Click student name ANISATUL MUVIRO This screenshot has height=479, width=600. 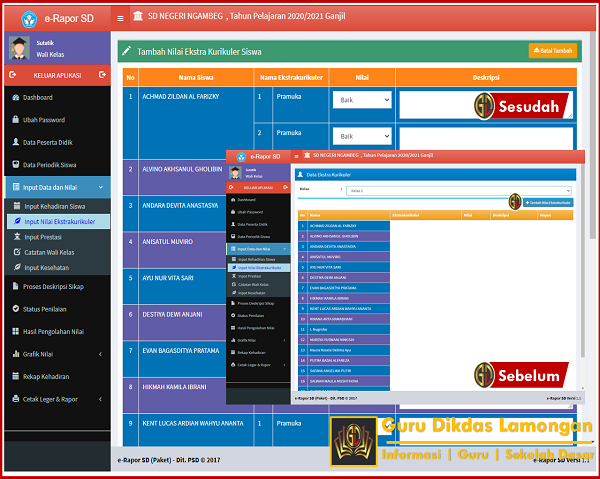pos(168,242)
